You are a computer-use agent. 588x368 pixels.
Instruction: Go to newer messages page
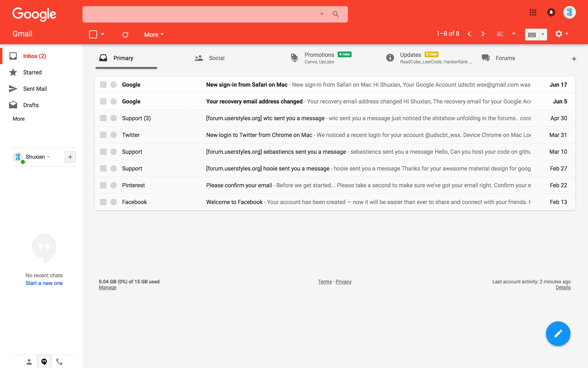469,34
